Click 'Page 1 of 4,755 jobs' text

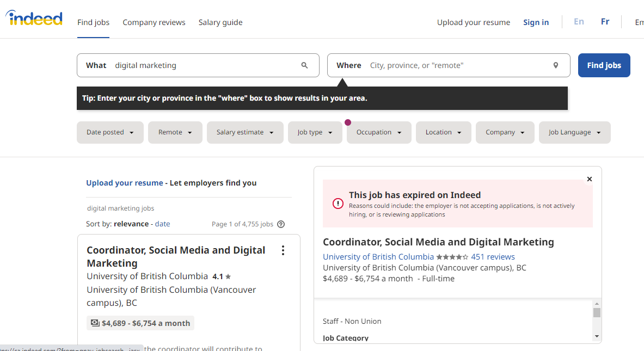[x=242, y=224]
